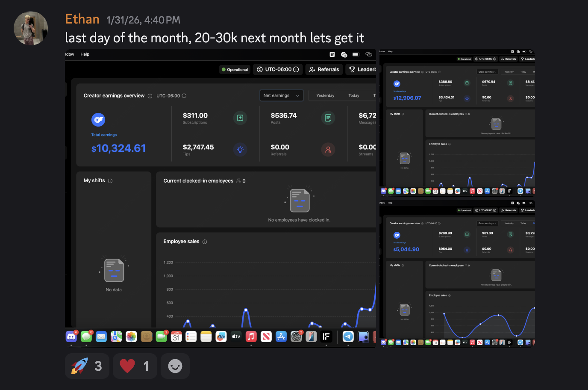The width and height of the screenshot is (588, 390).
Task: Open the add reaction smiley picker
Action: pos(175,366)
